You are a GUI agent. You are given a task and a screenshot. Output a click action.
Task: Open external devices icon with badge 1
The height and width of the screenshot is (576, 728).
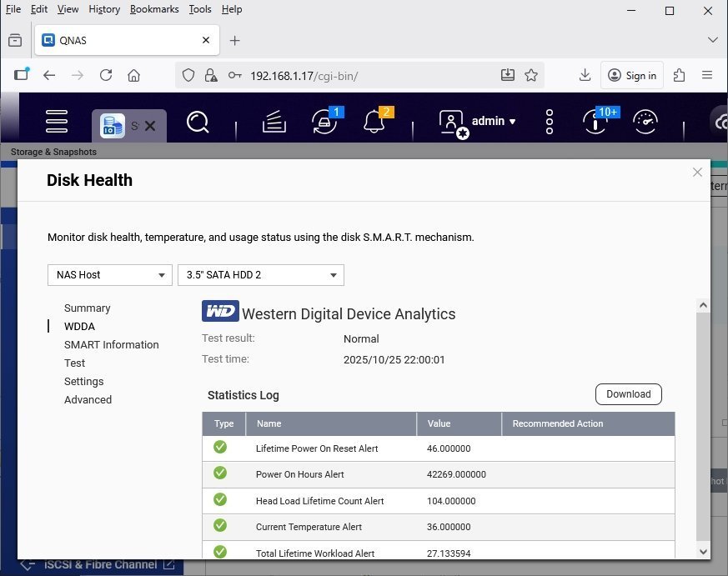[x=324, y=122]
